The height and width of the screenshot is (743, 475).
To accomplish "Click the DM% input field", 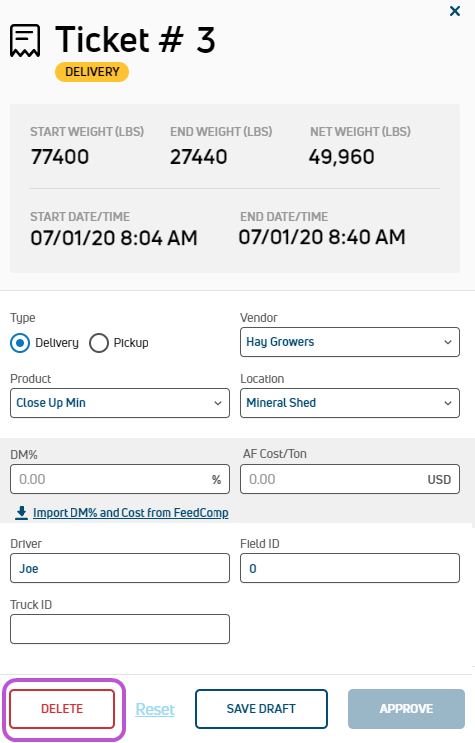I will (x=120, y=479).
